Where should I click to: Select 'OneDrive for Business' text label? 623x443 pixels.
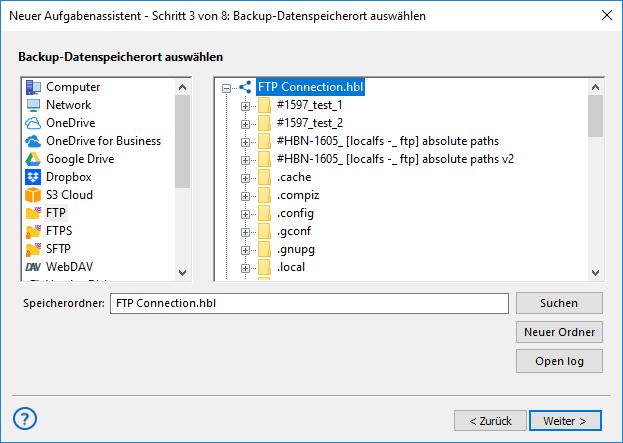(103, 141)
